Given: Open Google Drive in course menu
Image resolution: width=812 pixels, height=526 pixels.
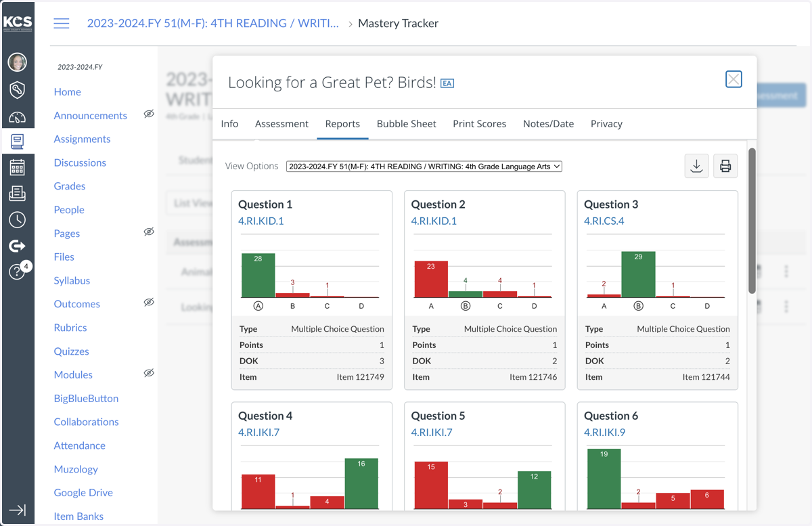Looking at the screenshot, I should pyautogui.click(x=83, y=493).
